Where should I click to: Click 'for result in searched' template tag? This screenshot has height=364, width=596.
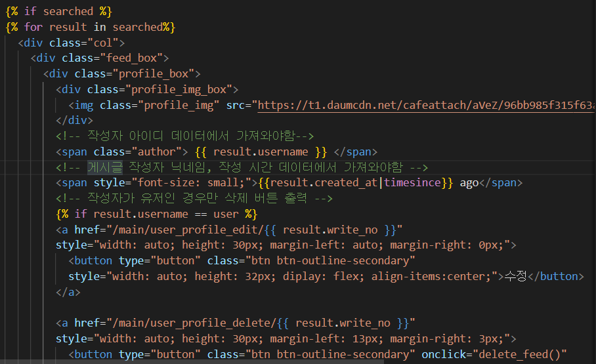(x=91, y=27)
